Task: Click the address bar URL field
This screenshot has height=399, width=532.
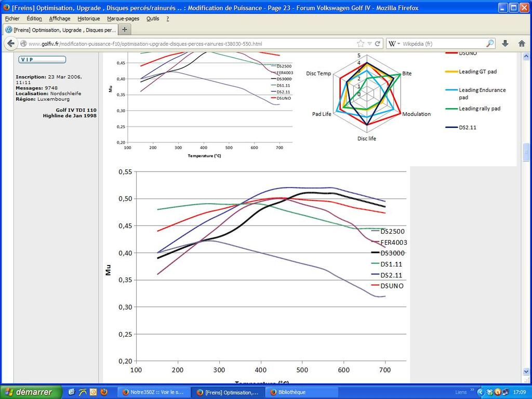Action: point(187,44)
